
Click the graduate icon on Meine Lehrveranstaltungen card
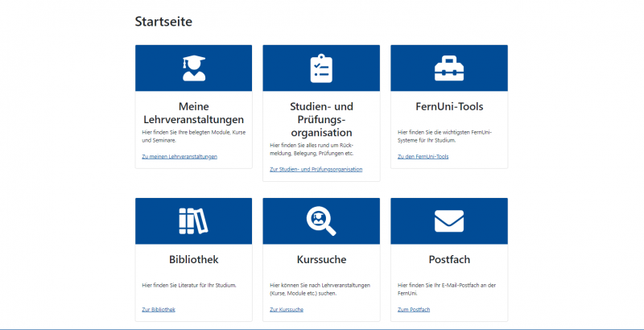[194, 68]
